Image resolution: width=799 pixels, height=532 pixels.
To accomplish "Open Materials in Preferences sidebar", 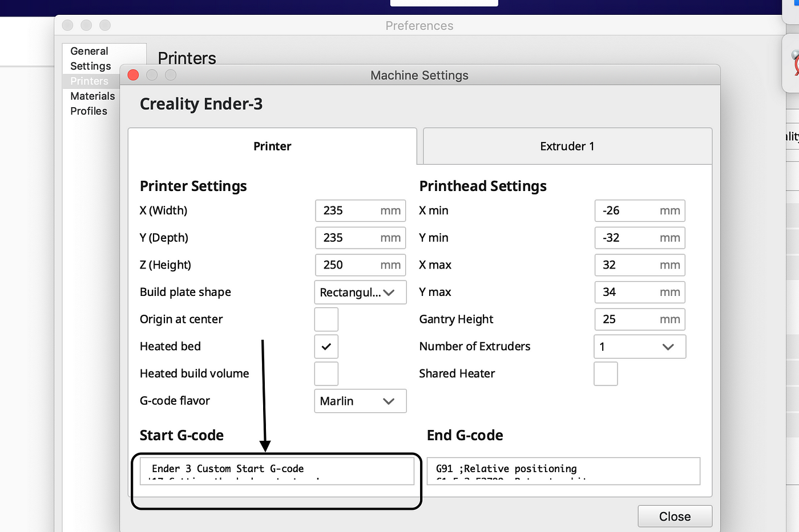I will coord(92,96).
